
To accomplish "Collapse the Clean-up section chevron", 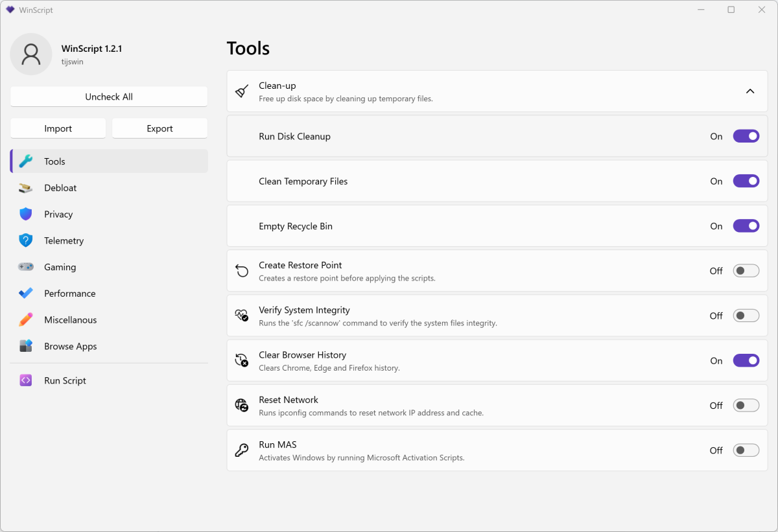I will pos(750,91).
